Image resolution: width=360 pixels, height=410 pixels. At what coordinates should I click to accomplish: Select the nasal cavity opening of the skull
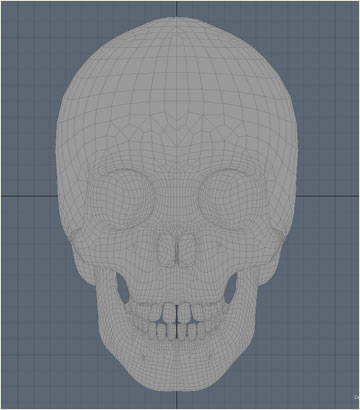pyautogui.click(x=177, y=250)
